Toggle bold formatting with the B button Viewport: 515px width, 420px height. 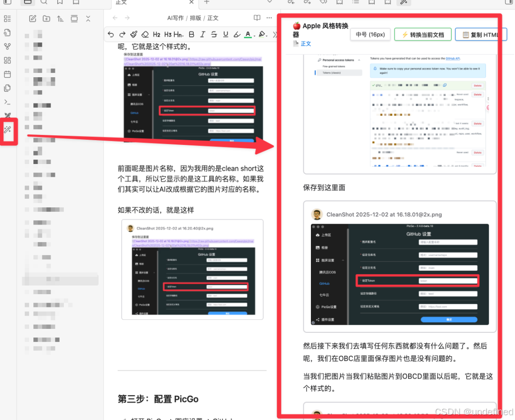coord(192,34)
